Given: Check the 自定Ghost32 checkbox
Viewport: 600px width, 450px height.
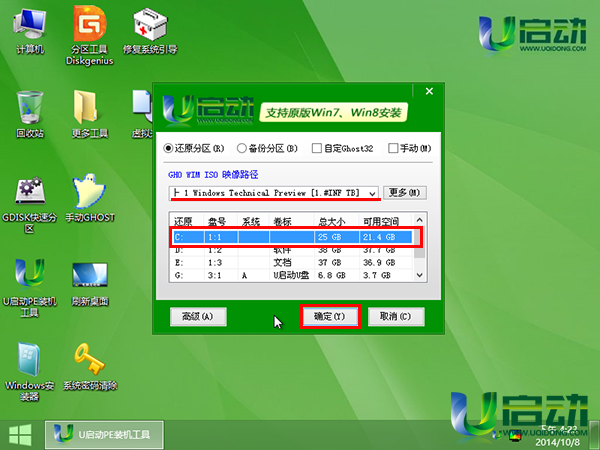Looking at the screenshot, I should point(342,148).
